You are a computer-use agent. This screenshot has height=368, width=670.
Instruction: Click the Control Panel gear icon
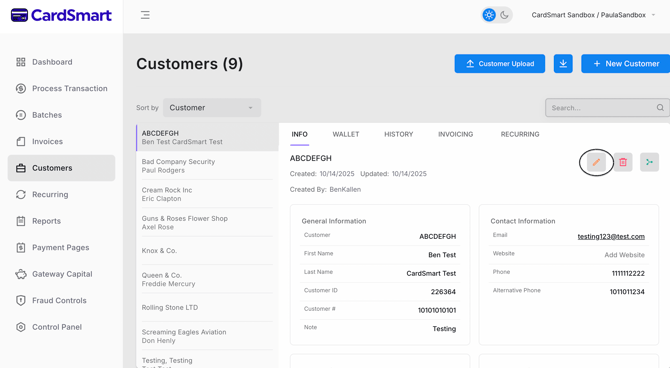pyautogui.click(x=21, y=327)
